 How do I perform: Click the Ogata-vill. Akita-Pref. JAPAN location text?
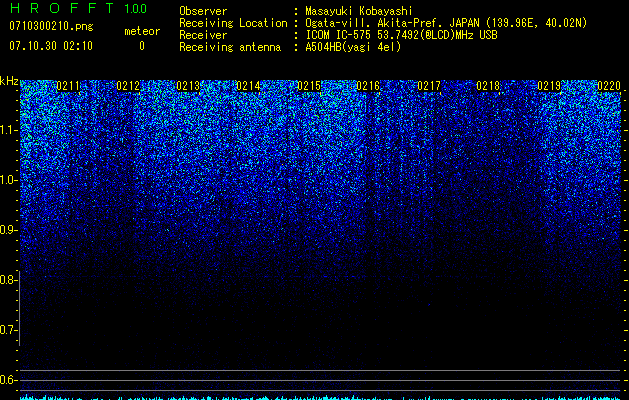446,23
